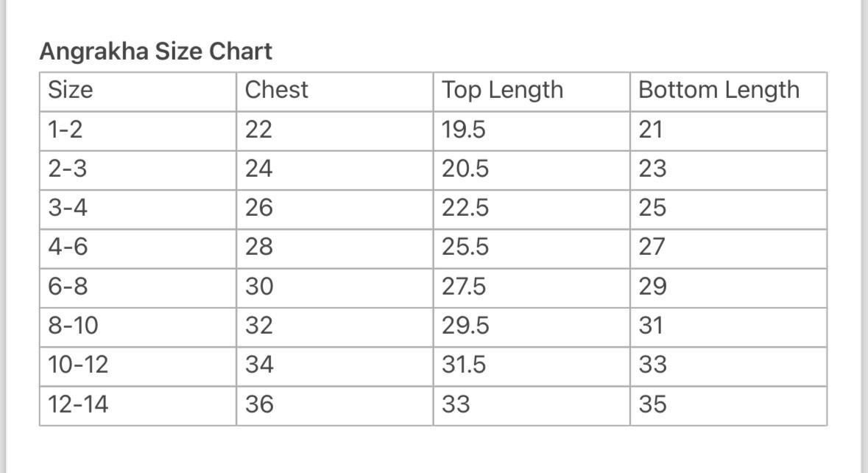Select the 12-14 size cell
This screenshot has width=868, height=473.
click(x=78, y=404)
